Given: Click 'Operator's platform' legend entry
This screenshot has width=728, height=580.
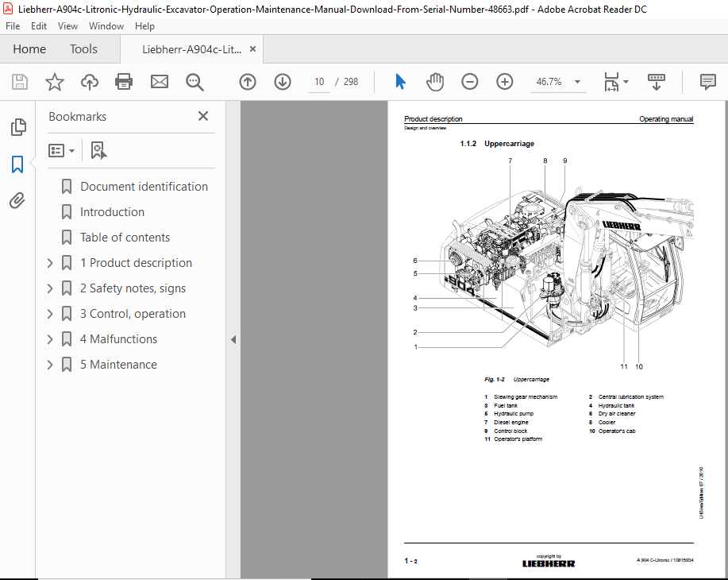Looking at the screenshot, I should [x=518, y=439].
